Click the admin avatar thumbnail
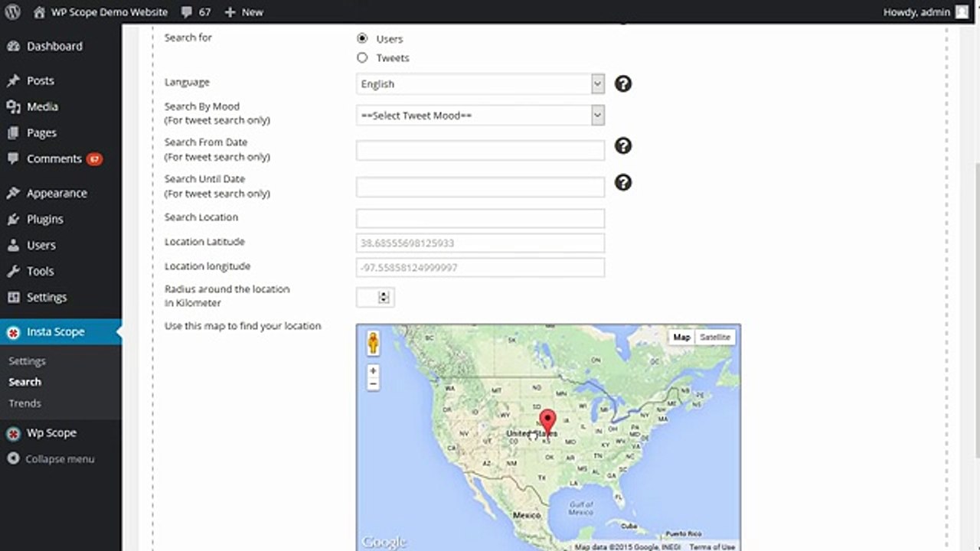Screen dimensions: 980x551 tap(962, 11)
